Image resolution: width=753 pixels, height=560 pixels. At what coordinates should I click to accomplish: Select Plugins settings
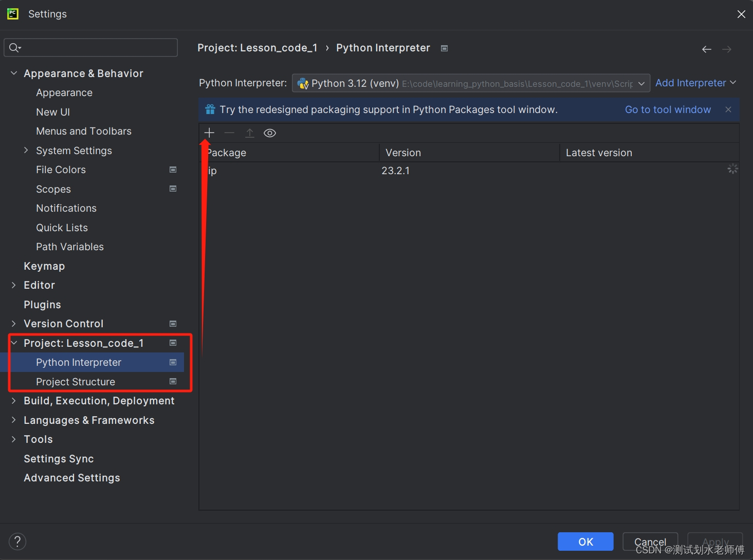click(x=42, y=305)
